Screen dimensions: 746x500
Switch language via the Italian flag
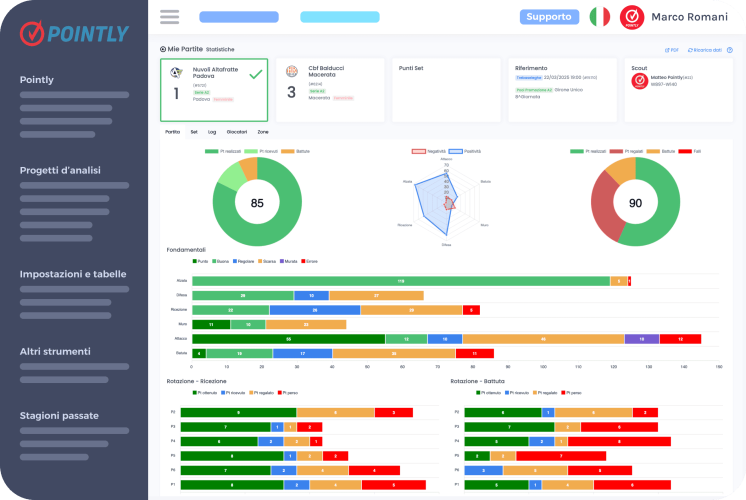point(599,17)
